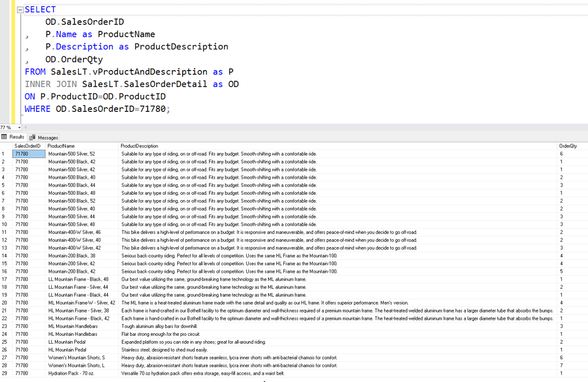Select all via the grid's top-left corner cell
This screenshot has height=382, width=588.
(5, 146)
